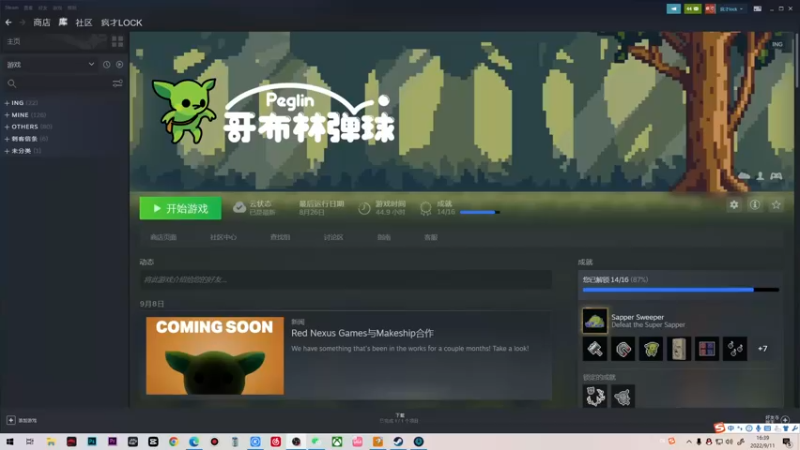The image size is (800, 450).
Task: Click the activity post input field
Action: pos(345,280)
